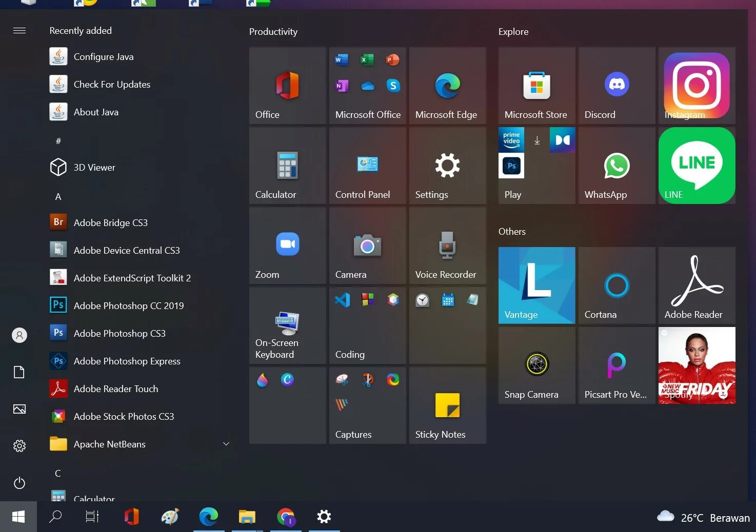Launch Adobe Photoshop CS3
This screenshot has width=756, height=532.
tap(140, 333)
